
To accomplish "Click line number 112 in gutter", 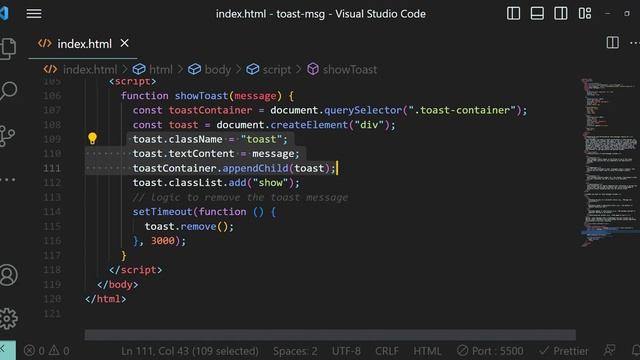I will click(52, 183).
